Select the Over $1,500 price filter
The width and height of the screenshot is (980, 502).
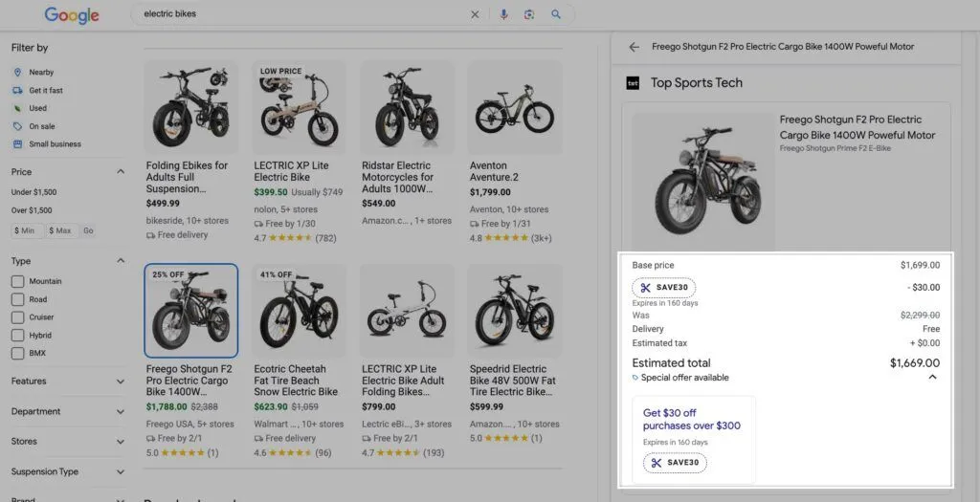(x=32, y=210)
